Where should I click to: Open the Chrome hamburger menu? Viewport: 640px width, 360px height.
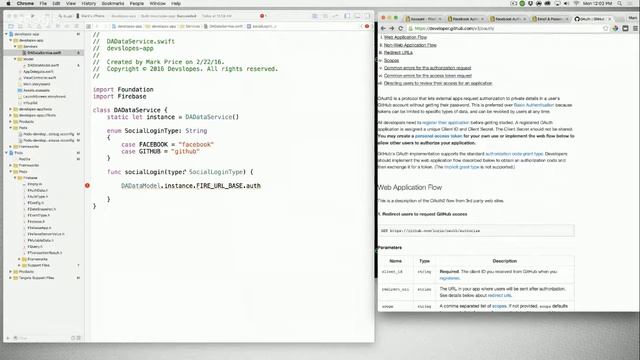tap(636, 28)
